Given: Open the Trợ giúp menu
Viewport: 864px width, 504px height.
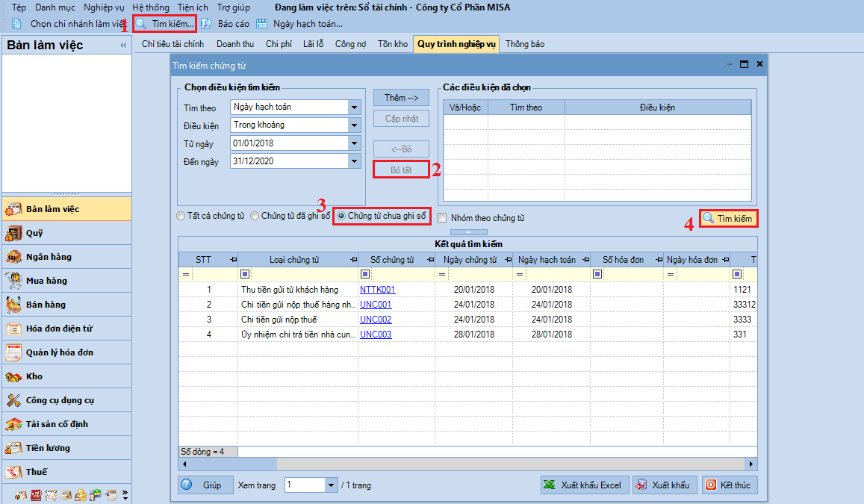Looking at the screenshot, I should [234, 7].
